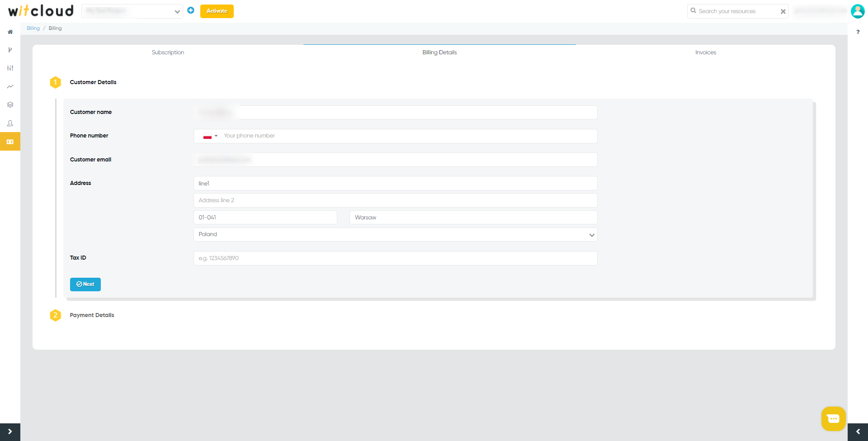Expand the left sidebar with arrow
The height and width of the screenshot is (441, 868).
click(10, 432)
